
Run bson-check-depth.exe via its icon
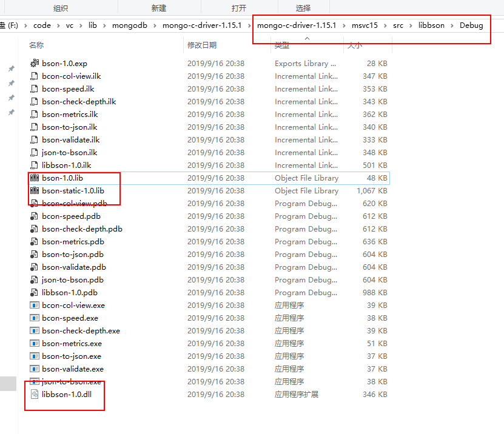click(35, 330)
